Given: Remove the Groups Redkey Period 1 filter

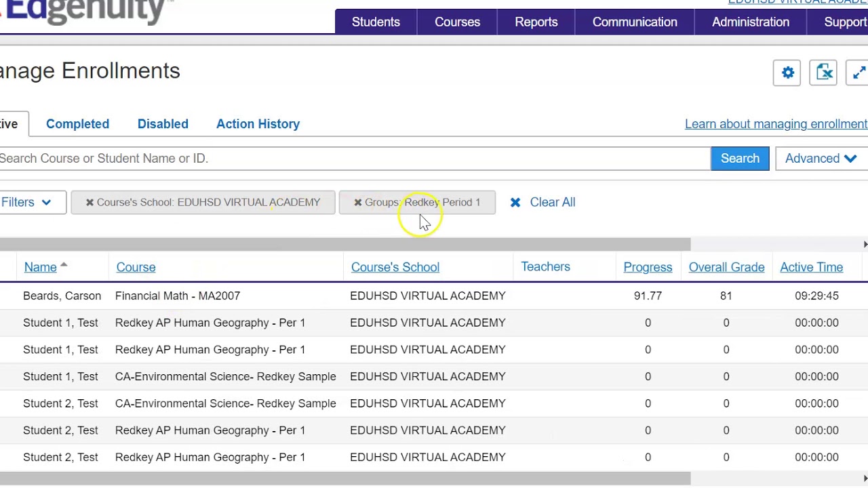Looking at the screenshot, I should click(358, 203).
